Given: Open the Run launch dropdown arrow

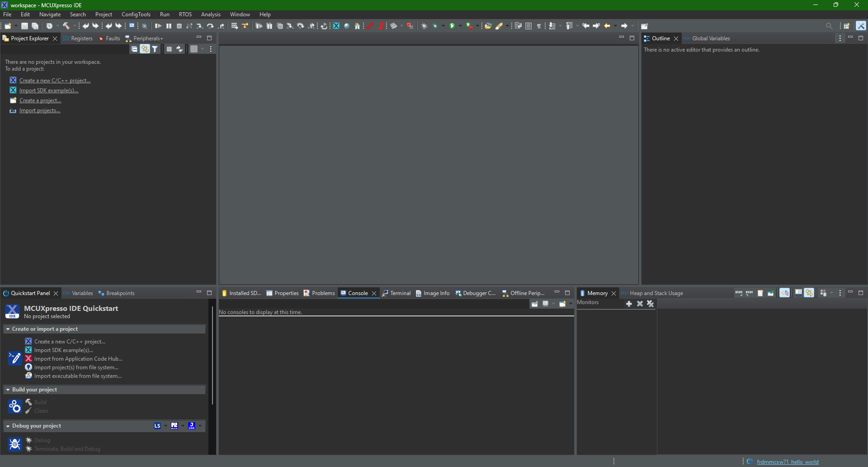Looking at the screenshot, I should coord(460,26).
